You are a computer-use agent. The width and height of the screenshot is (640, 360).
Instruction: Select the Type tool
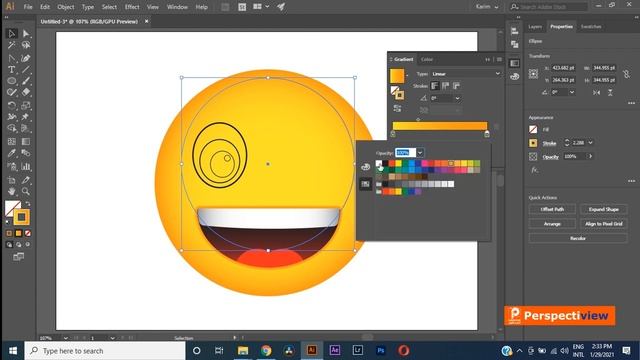click(x=12, y=69)
